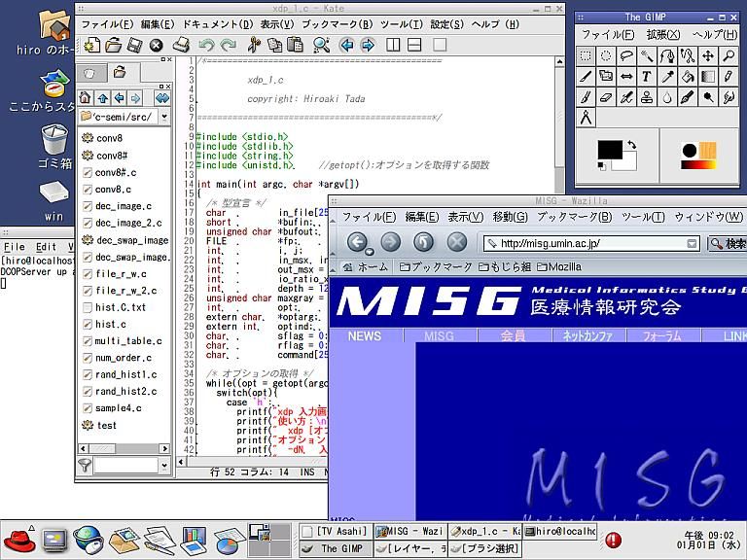Image resolution: width=747 pixels, height=560 pixels.
Task: Select the GIMP Blend gradient tool
Action: click(708, 77)
